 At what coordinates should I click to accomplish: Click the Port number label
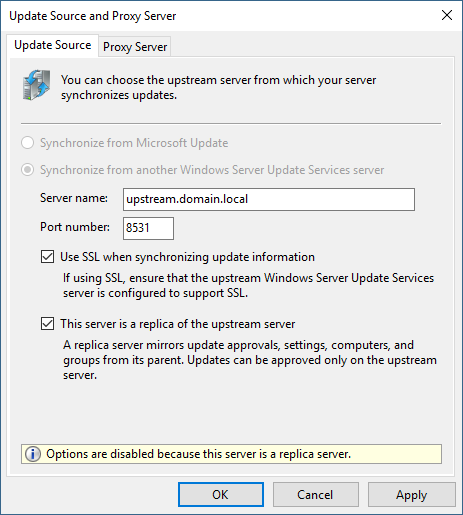pyautogui.click(x=75, y=227)
